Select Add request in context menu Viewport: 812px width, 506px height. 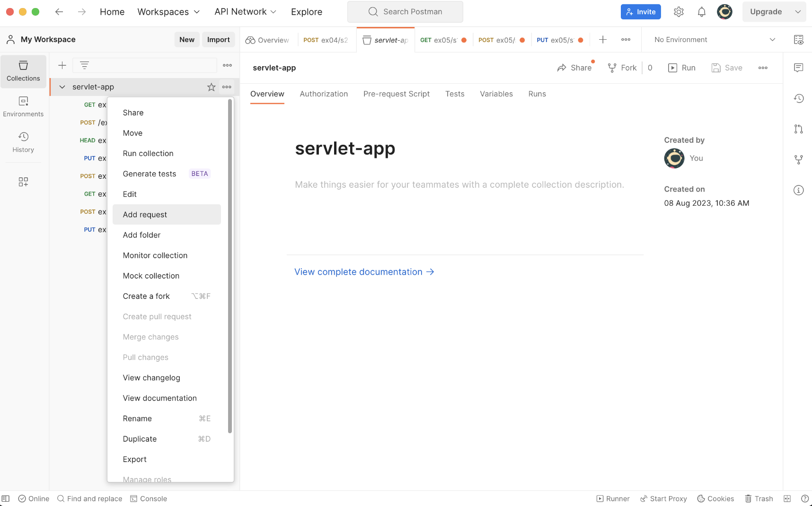pos(167,215)
